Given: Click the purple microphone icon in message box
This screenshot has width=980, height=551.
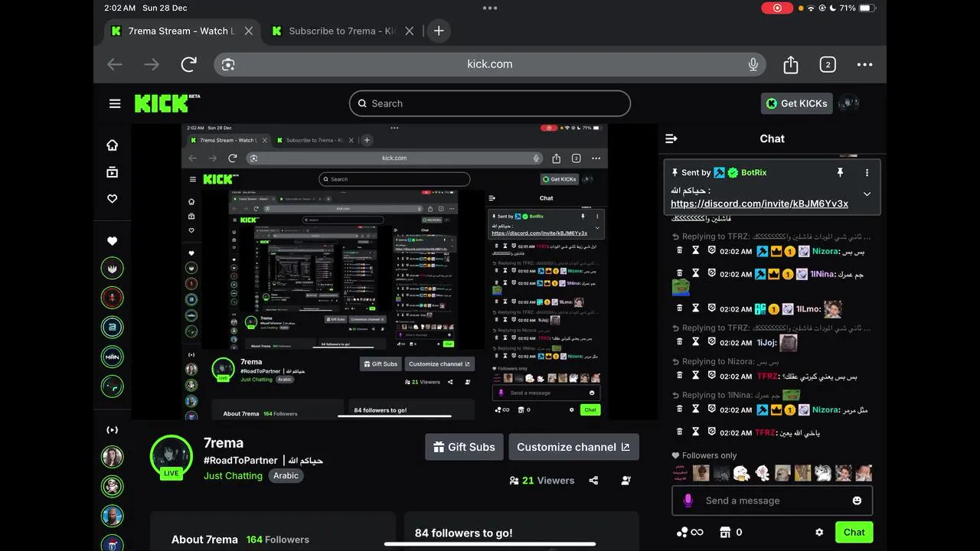Looking at the screenshot, I should (688, 500).
